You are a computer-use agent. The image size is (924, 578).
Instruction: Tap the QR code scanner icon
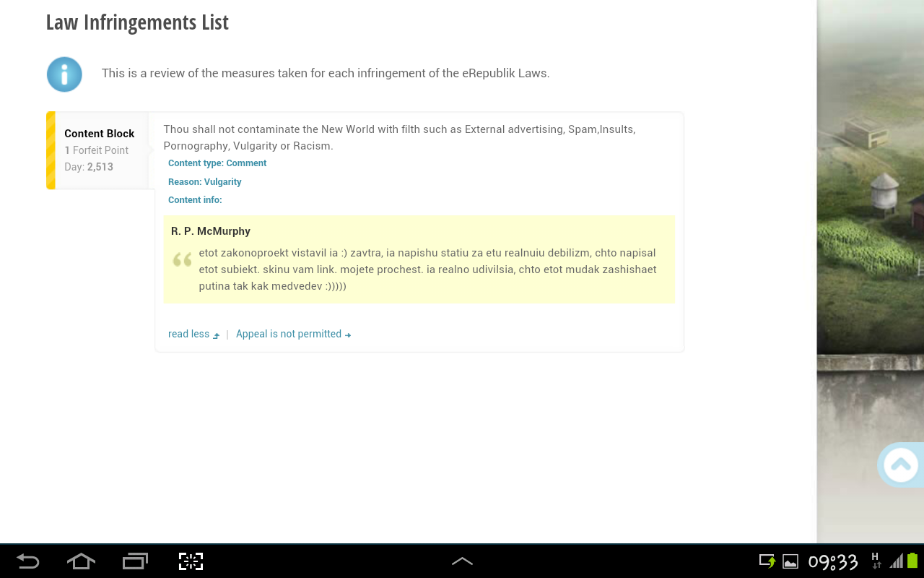(x=190, y=561)
